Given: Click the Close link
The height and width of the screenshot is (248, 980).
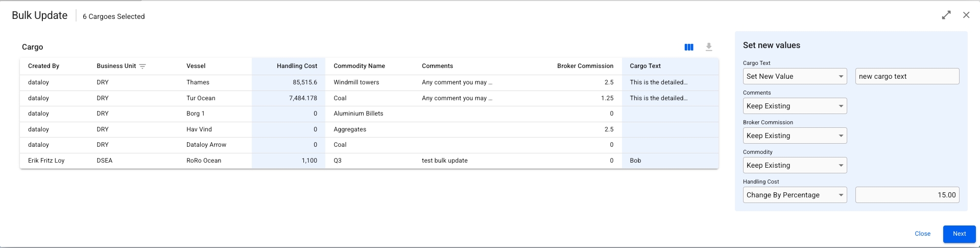Looking at the screenshot, I should pos(922,234).
